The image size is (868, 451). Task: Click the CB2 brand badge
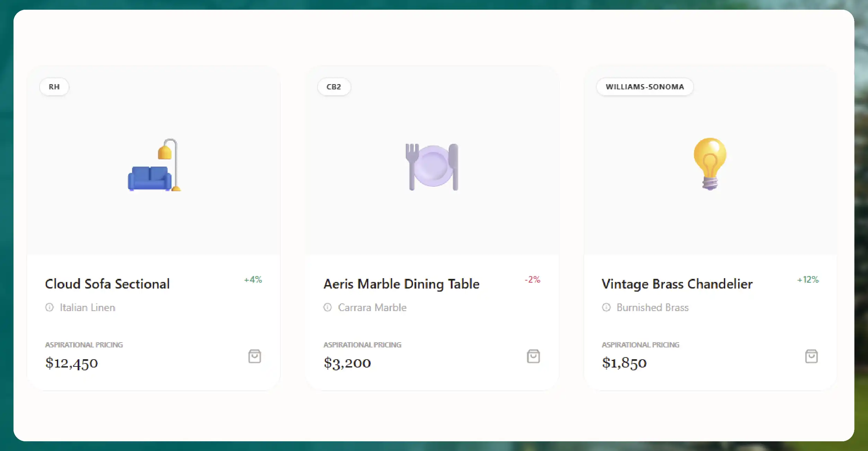tap(334, 87)
